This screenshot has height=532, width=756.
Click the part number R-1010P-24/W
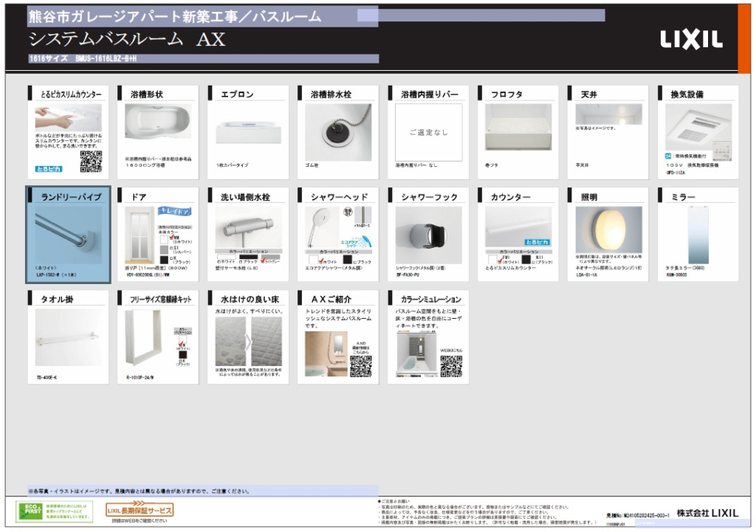(140, 378)
